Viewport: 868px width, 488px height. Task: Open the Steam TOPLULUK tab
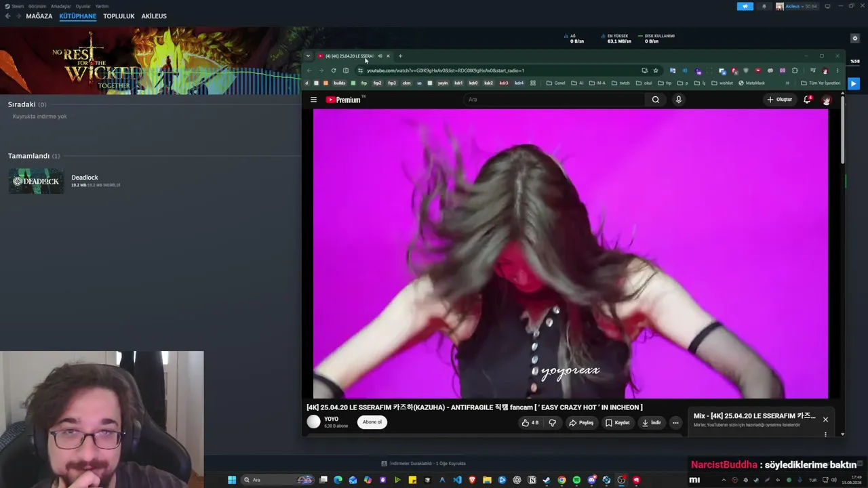119,16
